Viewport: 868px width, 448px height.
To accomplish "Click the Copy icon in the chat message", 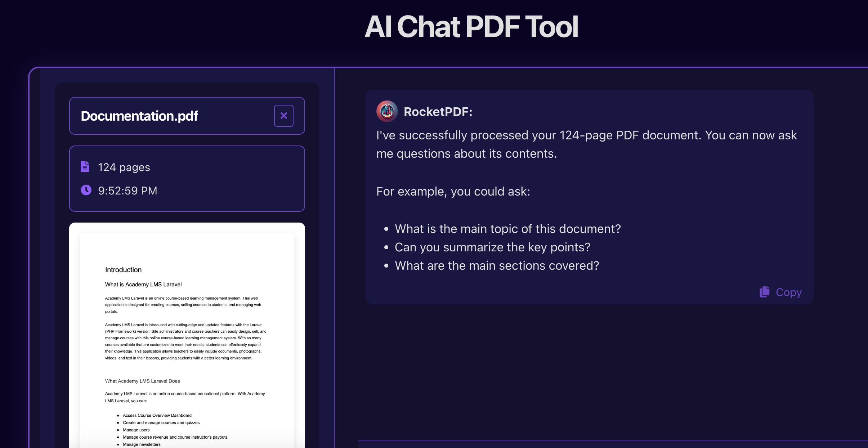I will click(x=764, y=292).
